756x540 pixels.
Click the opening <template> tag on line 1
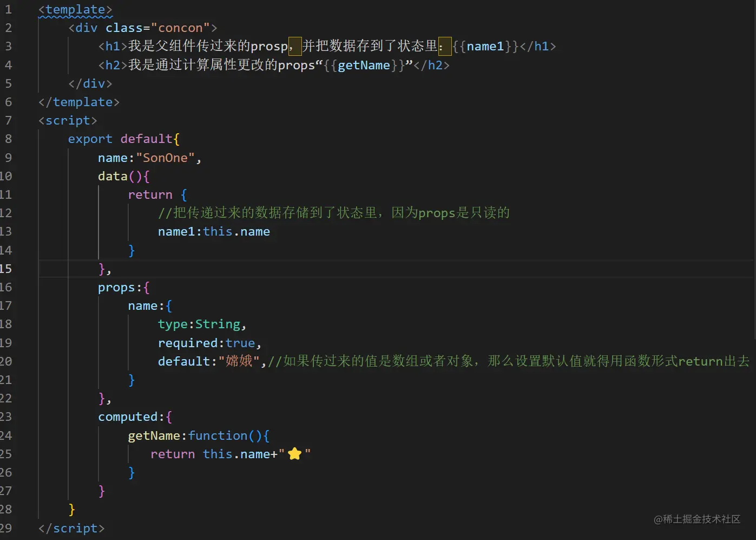(75, 10)
